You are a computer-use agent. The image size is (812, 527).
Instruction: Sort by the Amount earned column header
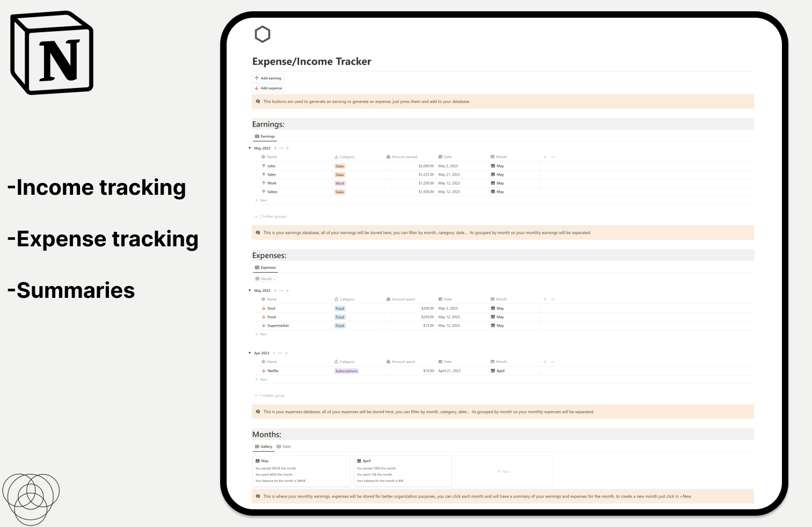click(x=402, y=157)
